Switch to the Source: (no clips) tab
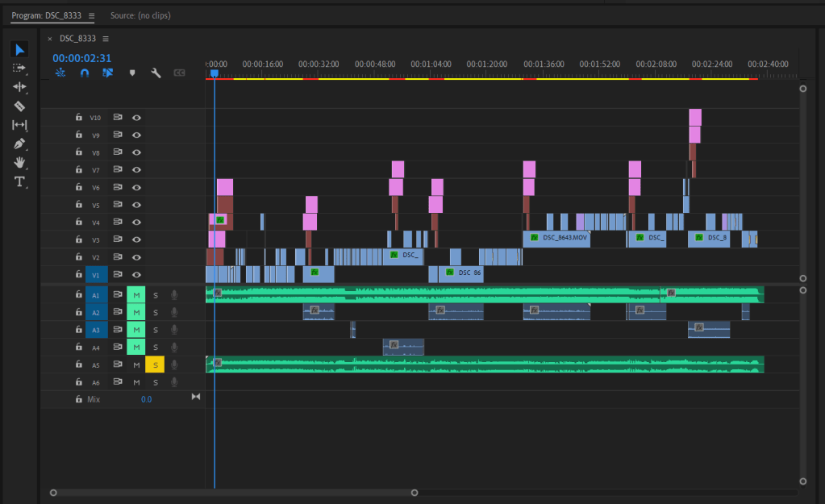Image resolution: width=825 pixels, height=504 pixels. (140, 15)
